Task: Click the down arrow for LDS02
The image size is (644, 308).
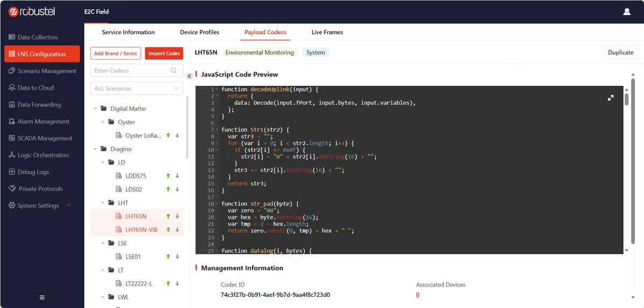Action: 177,189
